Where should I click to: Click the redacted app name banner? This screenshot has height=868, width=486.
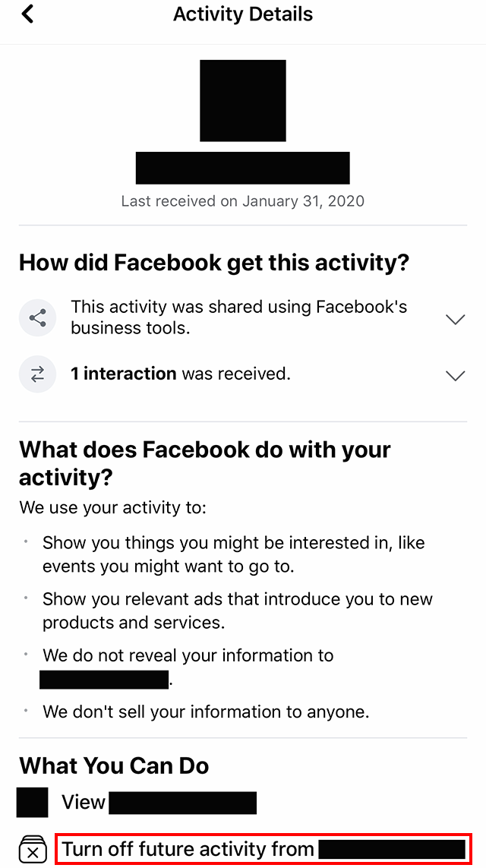[x=242, y=167]
